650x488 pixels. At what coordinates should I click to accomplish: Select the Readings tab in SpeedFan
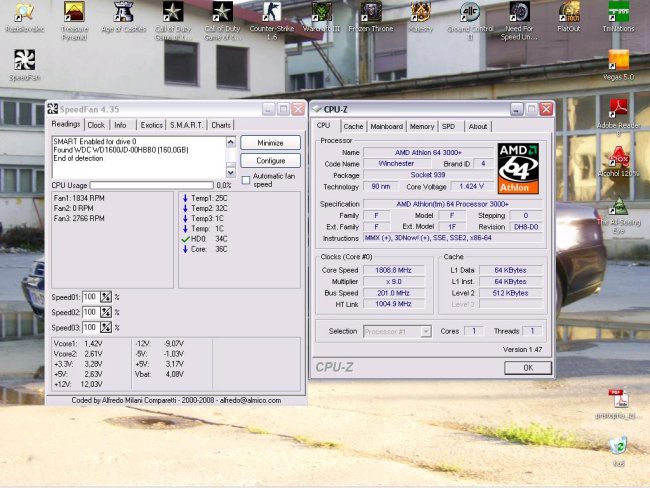tap(65, 124)
